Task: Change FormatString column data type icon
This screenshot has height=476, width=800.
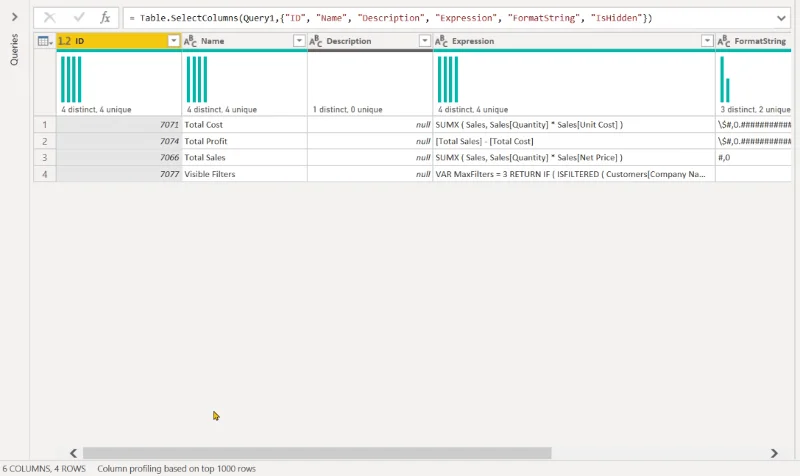Action: (723, 41)
